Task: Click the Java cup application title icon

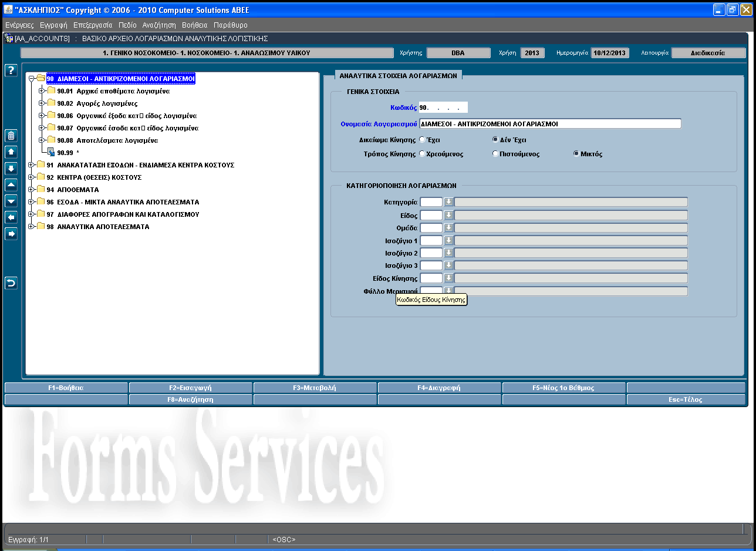Action: [x=8, y=9]
